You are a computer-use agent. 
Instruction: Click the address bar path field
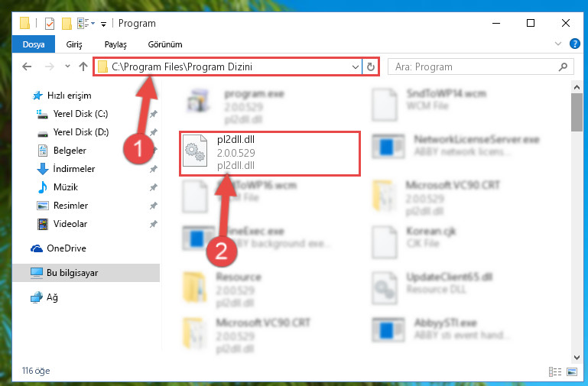click(228, 66)
